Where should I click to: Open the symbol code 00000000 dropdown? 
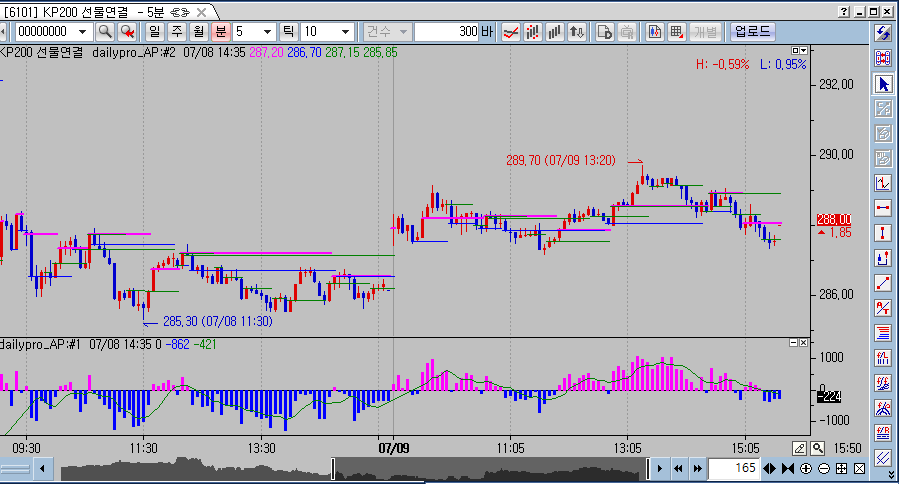click(x=83, y=32)
